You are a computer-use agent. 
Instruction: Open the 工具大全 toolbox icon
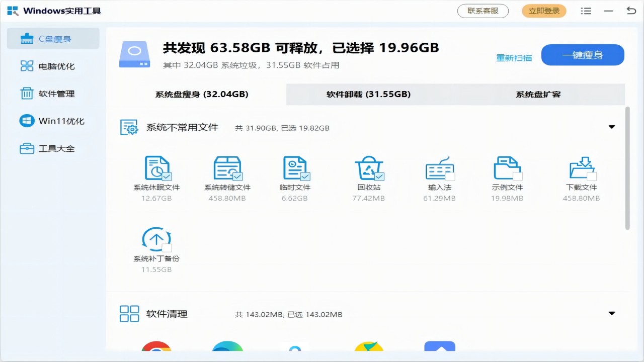(27, 149)
